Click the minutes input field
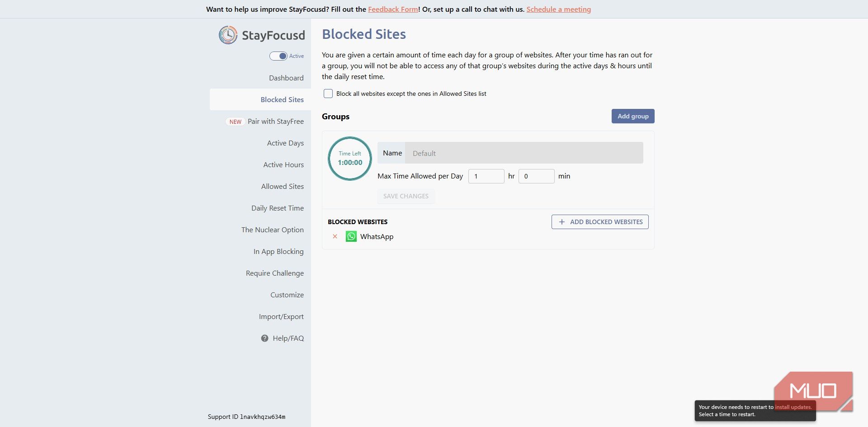This screenshot has height=427, width=868. pos(537,176)
